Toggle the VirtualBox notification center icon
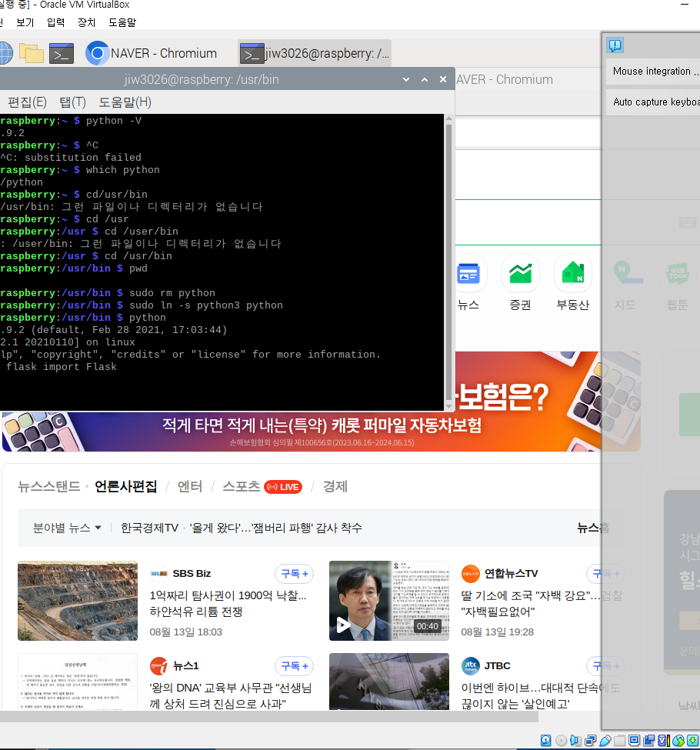Image resolution: width=700 pixels, height=750 pixels. pos(615,45)
